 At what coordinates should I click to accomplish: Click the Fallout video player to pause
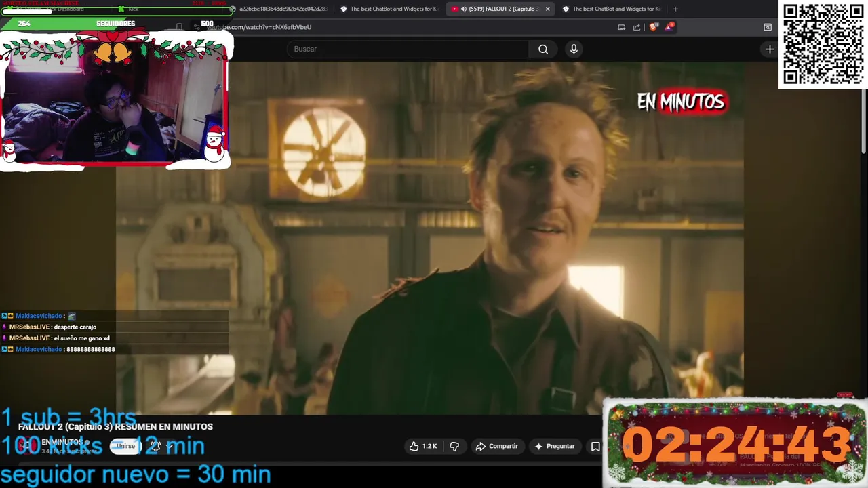click(x=429, y=237)
